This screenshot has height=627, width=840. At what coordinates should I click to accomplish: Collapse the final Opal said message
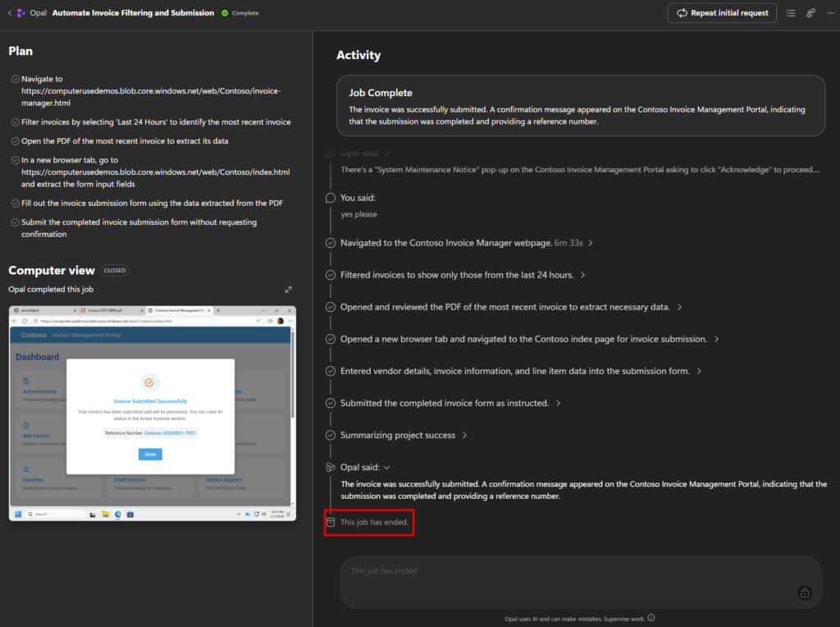click(x=387, y=468)
